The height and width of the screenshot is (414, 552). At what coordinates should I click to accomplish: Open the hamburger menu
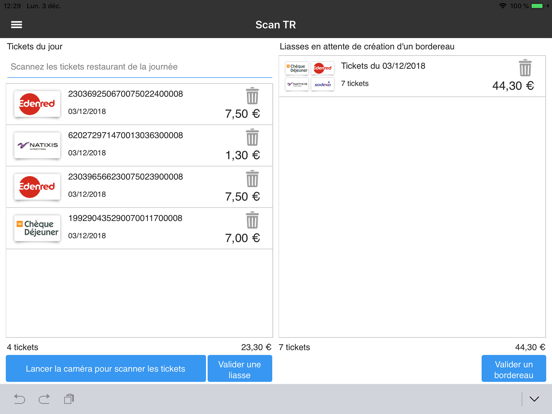tap(17, 25)
